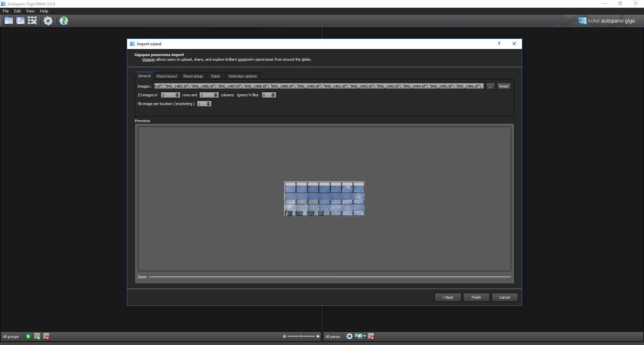This screenshot has width=644, height=345.
Task: Click the select images toolbar icon
Action: pos(20,21)
